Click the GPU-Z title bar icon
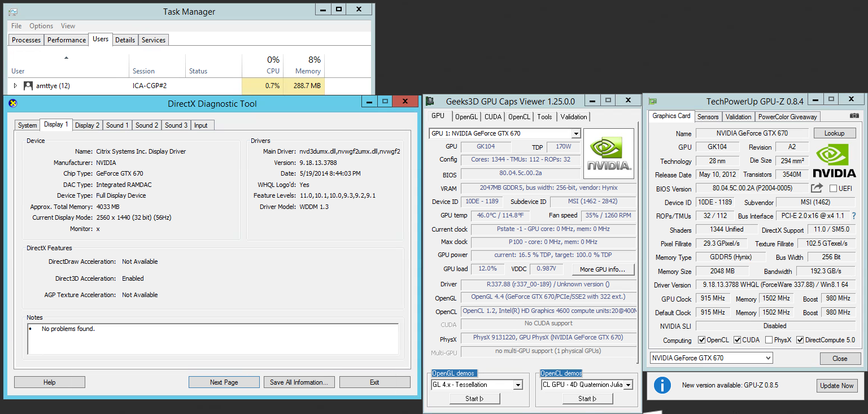 (653, 101)
